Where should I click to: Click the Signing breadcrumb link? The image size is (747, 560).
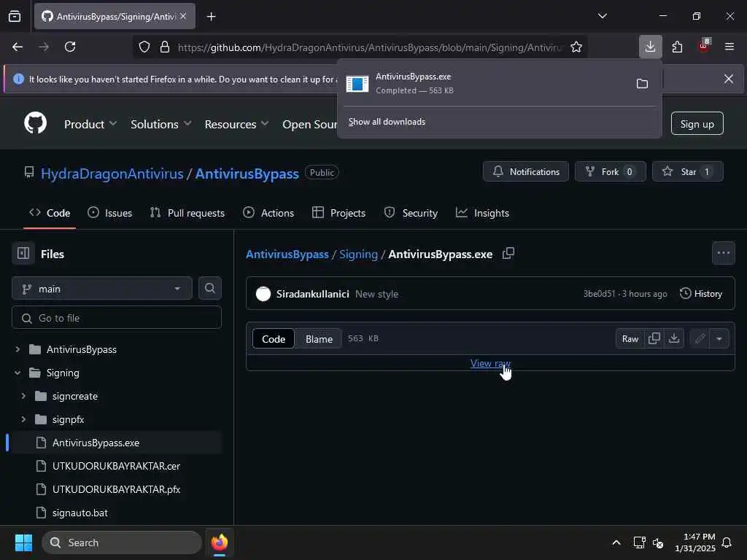[x=358, y=254]
